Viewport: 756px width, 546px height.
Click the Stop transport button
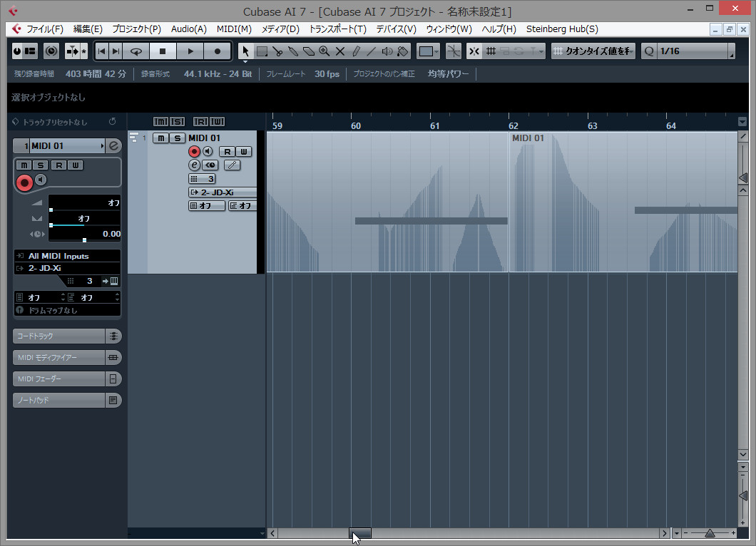pyautogui.click(x=163, y=51)
